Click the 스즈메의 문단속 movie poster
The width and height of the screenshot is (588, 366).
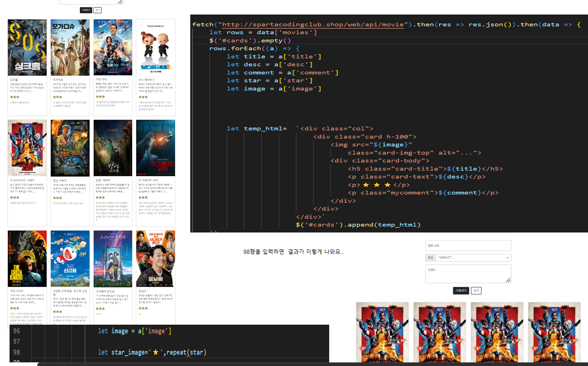[x=113, y=259]
